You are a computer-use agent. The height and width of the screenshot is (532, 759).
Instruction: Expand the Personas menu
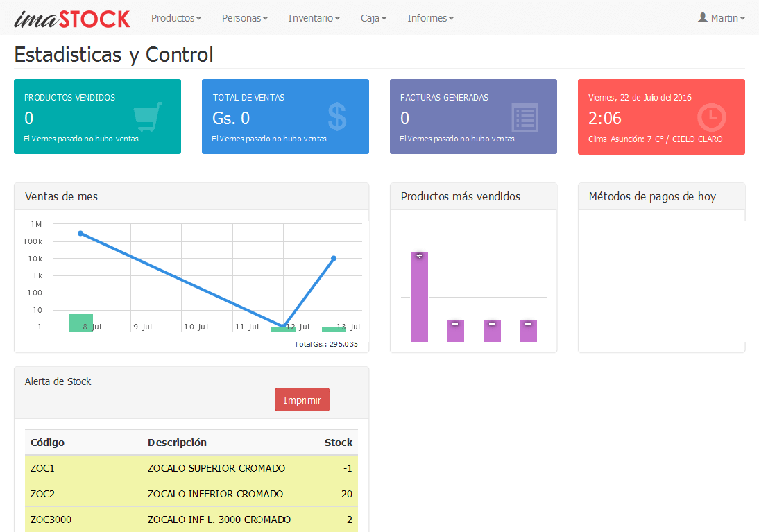[244, 18]
